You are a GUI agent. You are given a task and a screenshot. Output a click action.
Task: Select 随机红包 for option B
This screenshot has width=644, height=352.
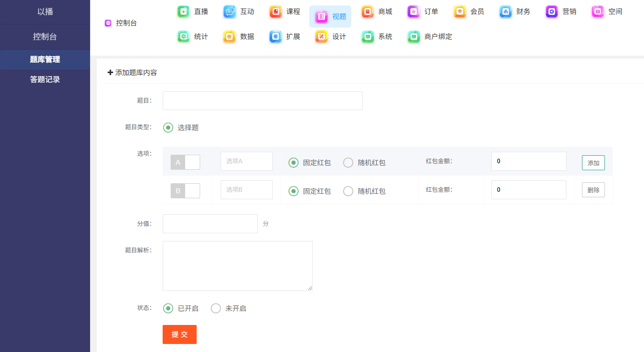348,191
